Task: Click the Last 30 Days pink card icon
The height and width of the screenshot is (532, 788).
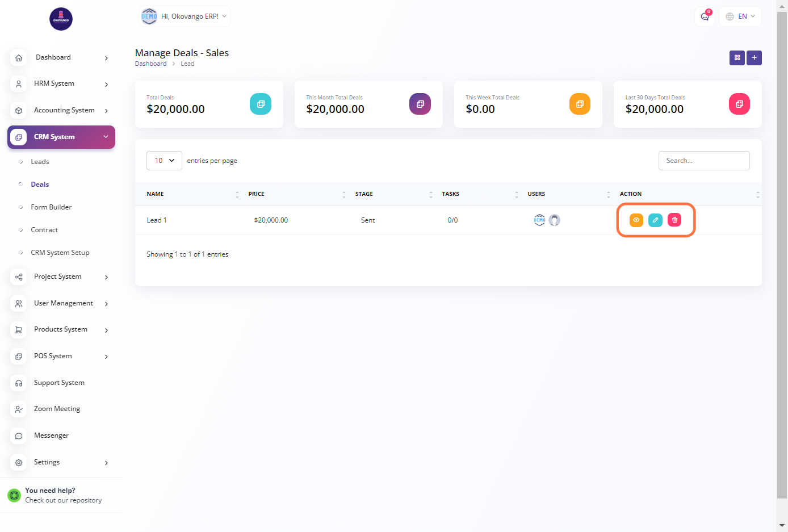Action: (739, 104)
